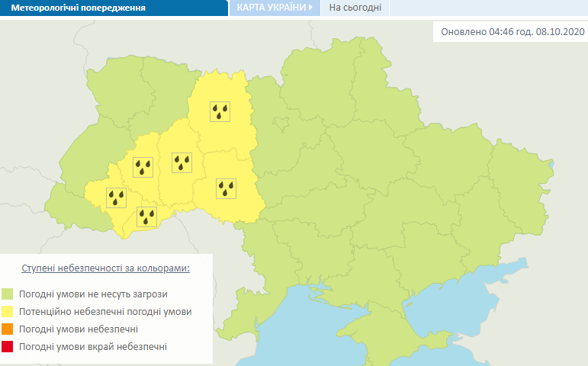
Task: Click the rain icon on Ivano-Frankivsk region
Action: pyautogui.click(x=116, y=197)
